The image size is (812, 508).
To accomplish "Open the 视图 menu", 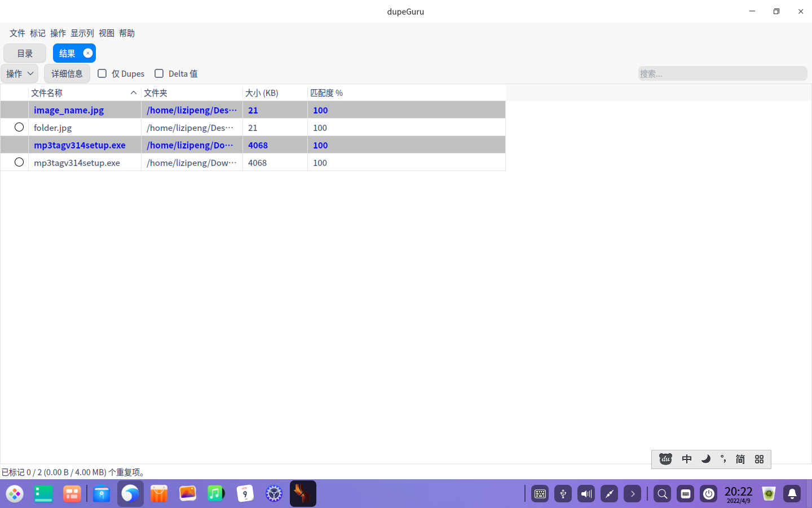I will 107,33.
